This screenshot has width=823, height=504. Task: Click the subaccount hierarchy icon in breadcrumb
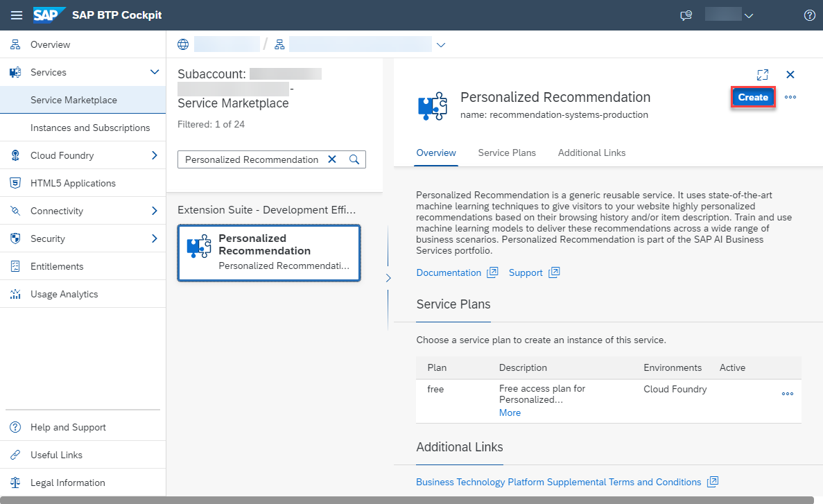(x=279, y=44)
